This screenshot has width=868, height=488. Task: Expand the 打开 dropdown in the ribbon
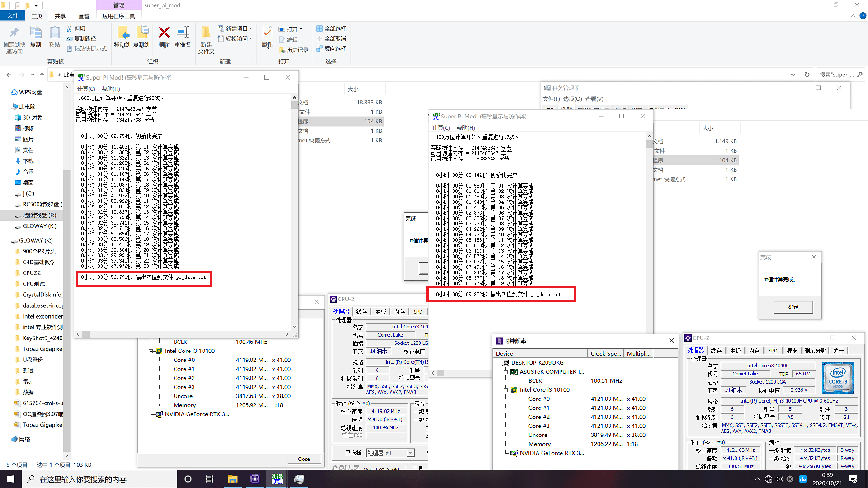301,29
